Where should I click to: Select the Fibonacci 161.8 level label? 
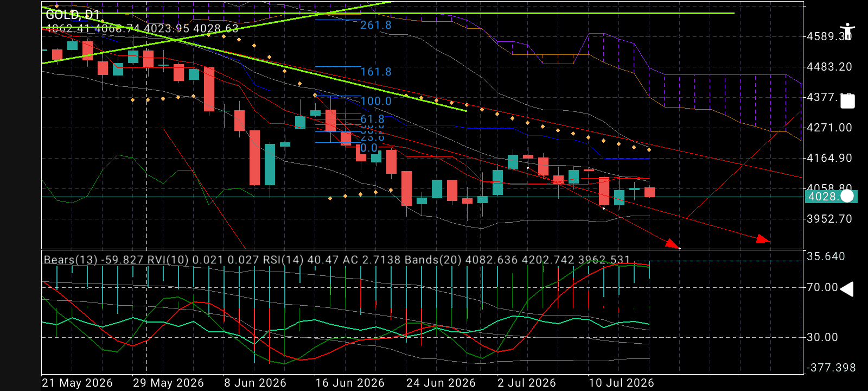pyautogui.click(x=376, y=72)
